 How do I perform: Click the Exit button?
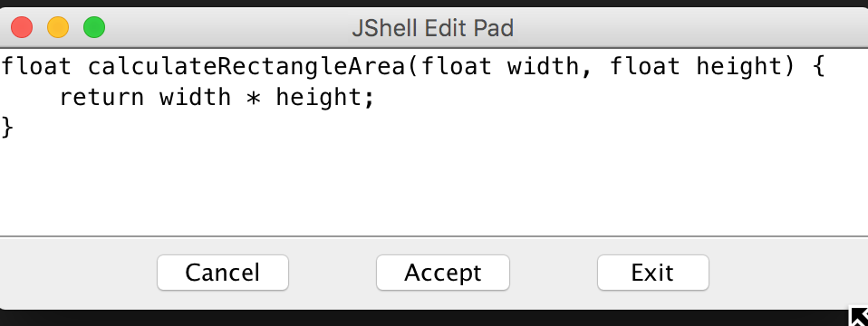click(x=652, y=273)
